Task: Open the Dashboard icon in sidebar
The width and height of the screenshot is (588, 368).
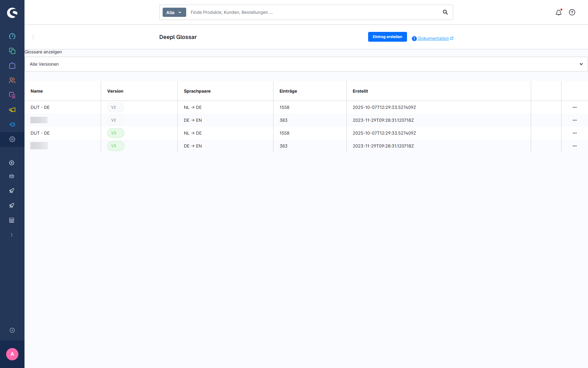Action: [12, 36]
